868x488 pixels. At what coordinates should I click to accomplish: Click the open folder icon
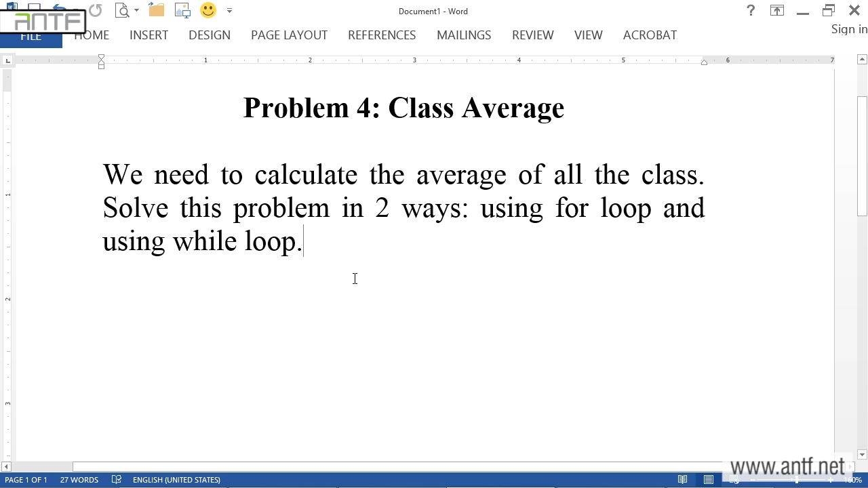tap(157, 10)
